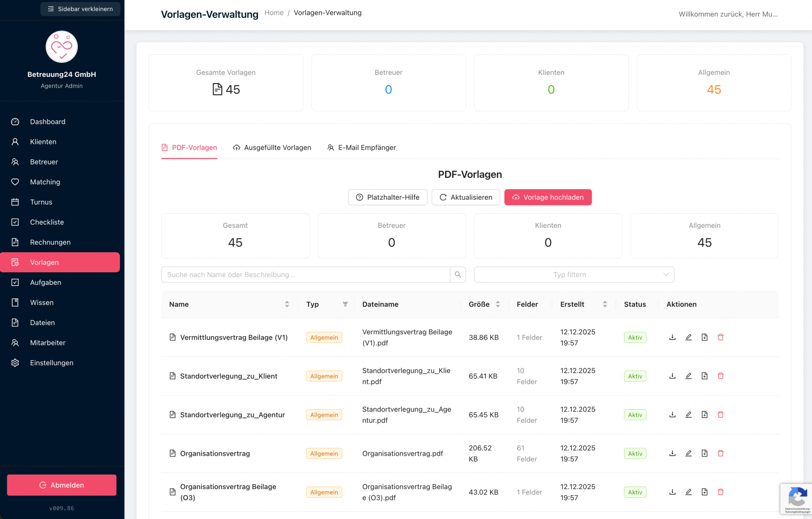This screenshot has height=519, width=812.
Task: Delete the Organisationsvertrag Beilage (O3) template
Action: pyautogui.click(x=721, y=492)
